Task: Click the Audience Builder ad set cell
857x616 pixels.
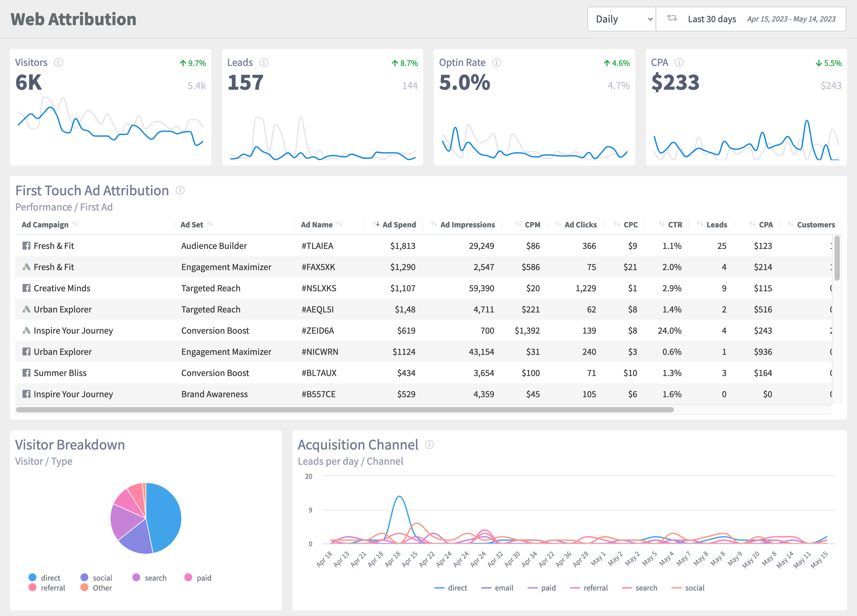Action: tap(214, 246)
